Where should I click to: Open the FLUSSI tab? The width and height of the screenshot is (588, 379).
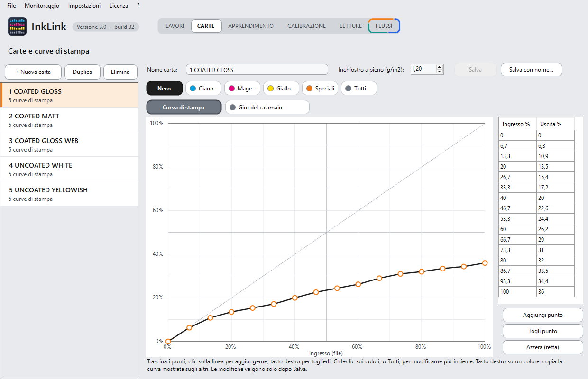point(384,26)
